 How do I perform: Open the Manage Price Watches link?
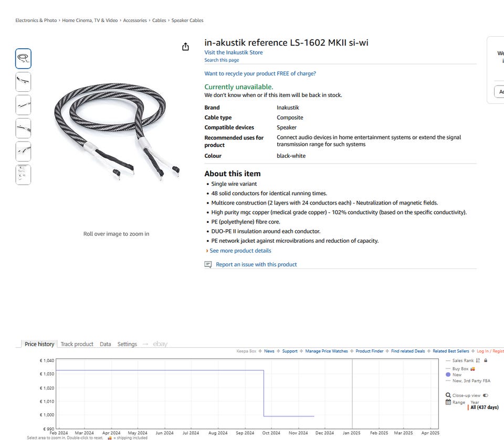[x=327, y=351]
